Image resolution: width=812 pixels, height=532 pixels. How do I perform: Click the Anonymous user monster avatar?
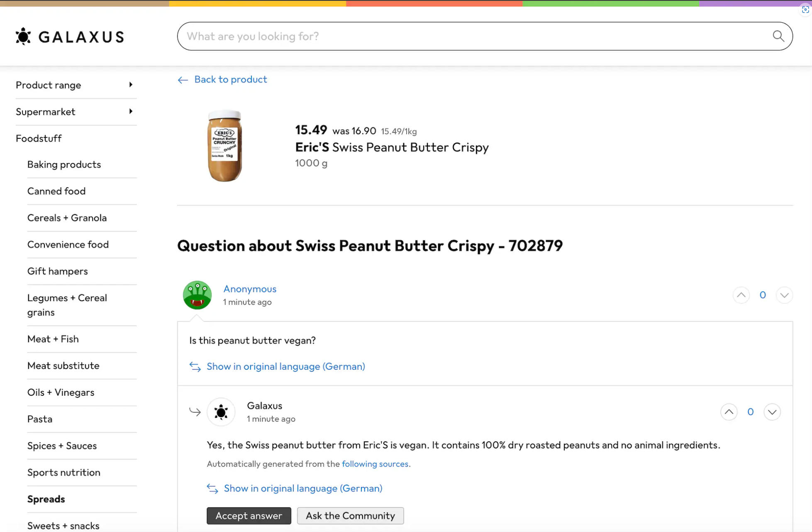(x=197, y=295)
